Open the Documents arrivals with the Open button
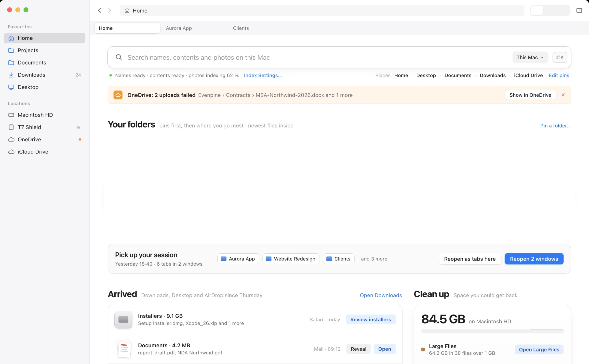 pyautogui.click(x=385, y=349)
